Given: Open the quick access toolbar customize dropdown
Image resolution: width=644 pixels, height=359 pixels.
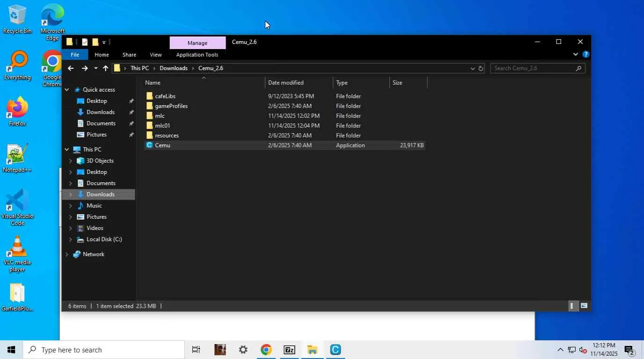Looking at the screenshot, I should 104,42.
